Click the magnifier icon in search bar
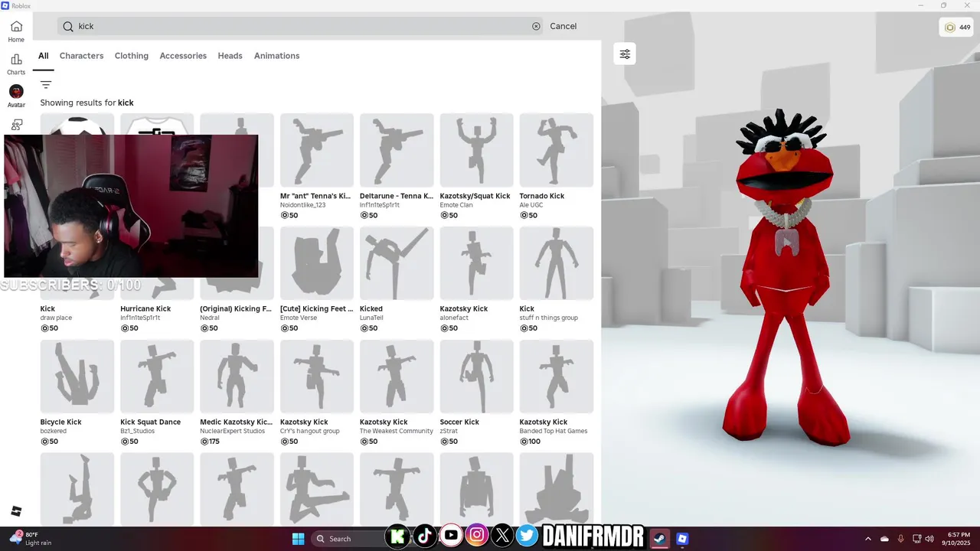The height and width of the screenshot is (551, 980). 68,26
